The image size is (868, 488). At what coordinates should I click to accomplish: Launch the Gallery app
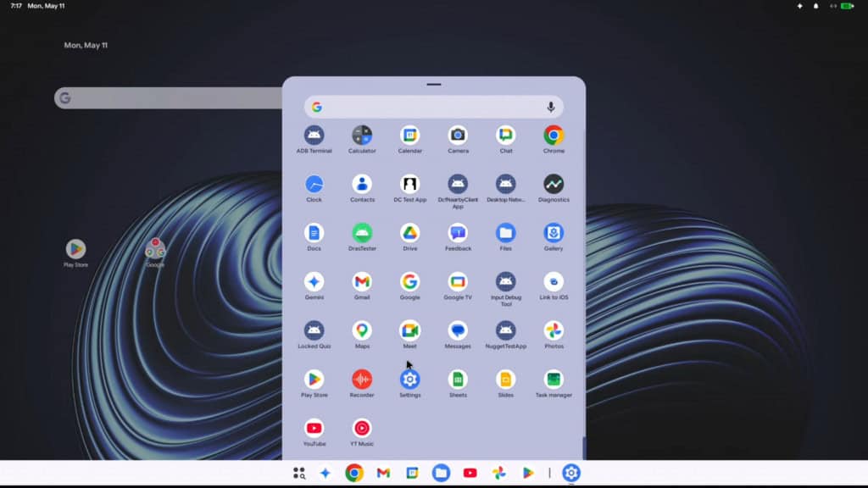[554, 233]
